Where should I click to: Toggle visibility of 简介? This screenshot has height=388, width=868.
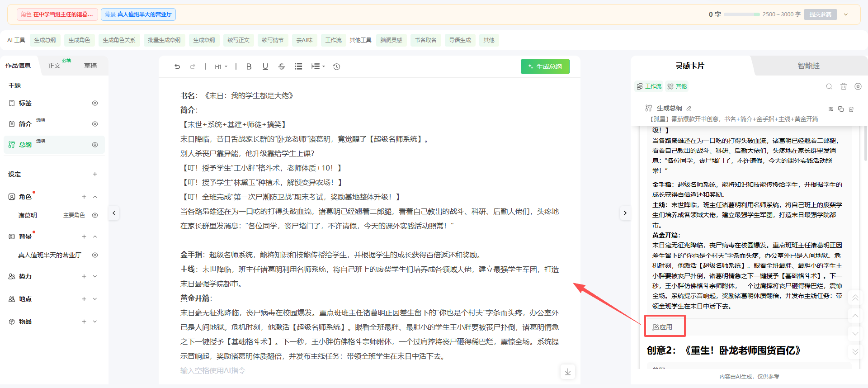tap(95, 124)
